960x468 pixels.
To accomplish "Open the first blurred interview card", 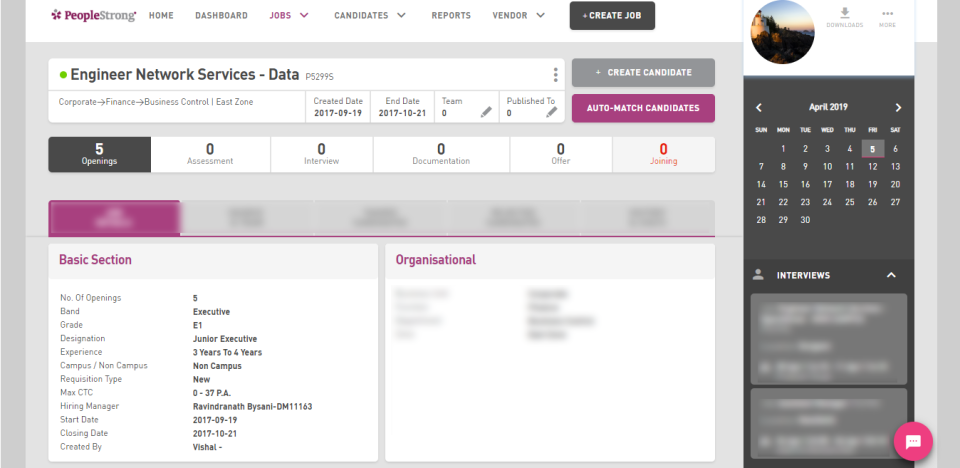I will (x=828, y=339).
